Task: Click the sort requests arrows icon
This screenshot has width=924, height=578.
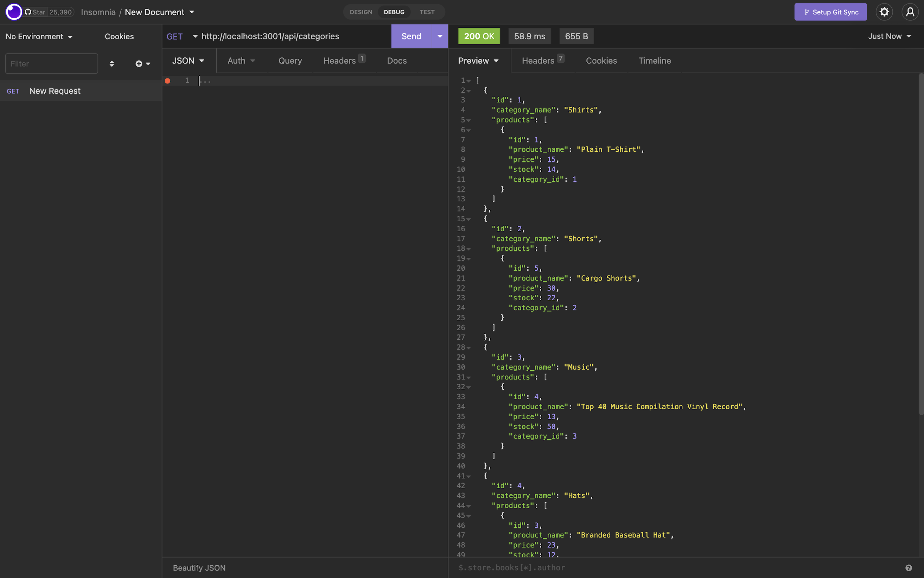Action: (x=111, y=64)
